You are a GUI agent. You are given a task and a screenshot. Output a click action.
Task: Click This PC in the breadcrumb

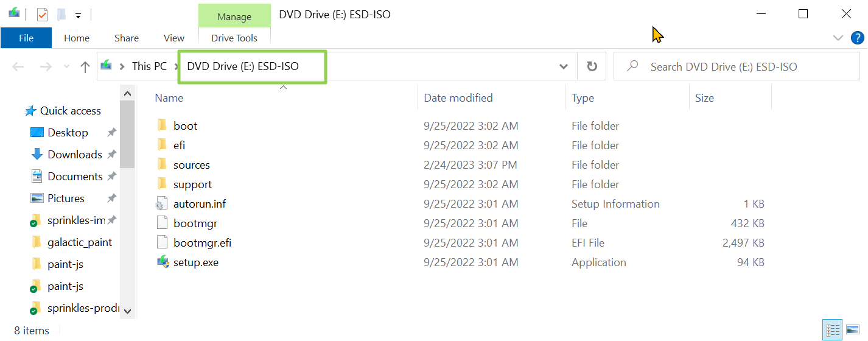(x=149, y=66)
